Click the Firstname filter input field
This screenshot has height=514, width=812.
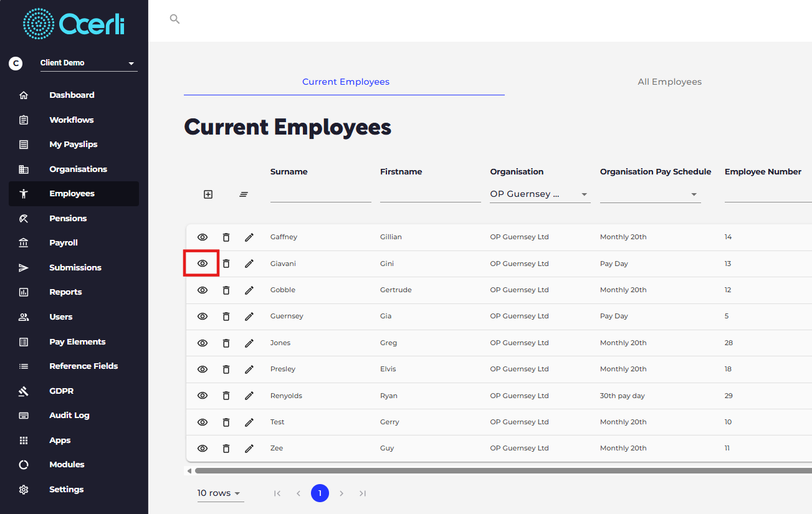pos(431,194)
